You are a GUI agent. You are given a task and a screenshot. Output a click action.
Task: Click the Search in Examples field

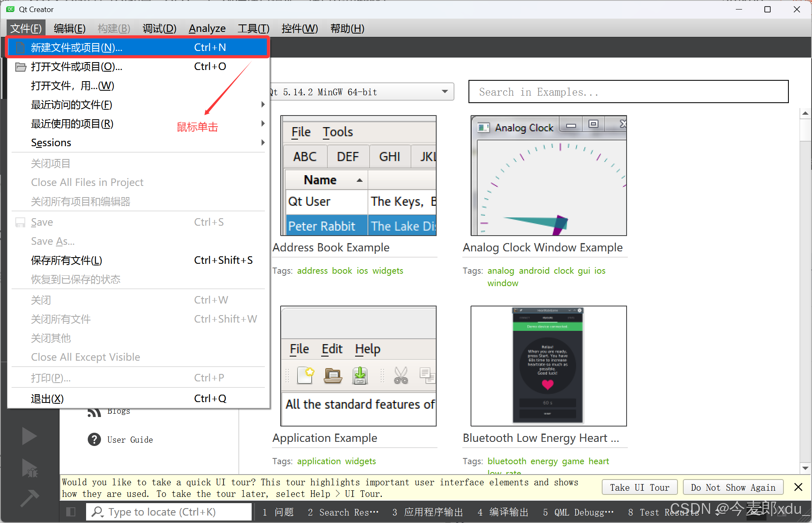[x=628, y=92]
